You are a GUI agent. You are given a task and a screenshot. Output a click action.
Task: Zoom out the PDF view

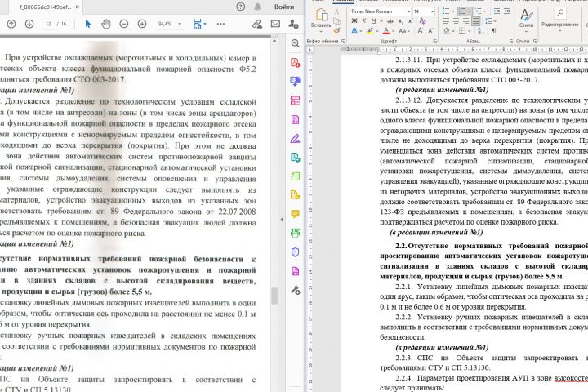[x=124, y=24]
